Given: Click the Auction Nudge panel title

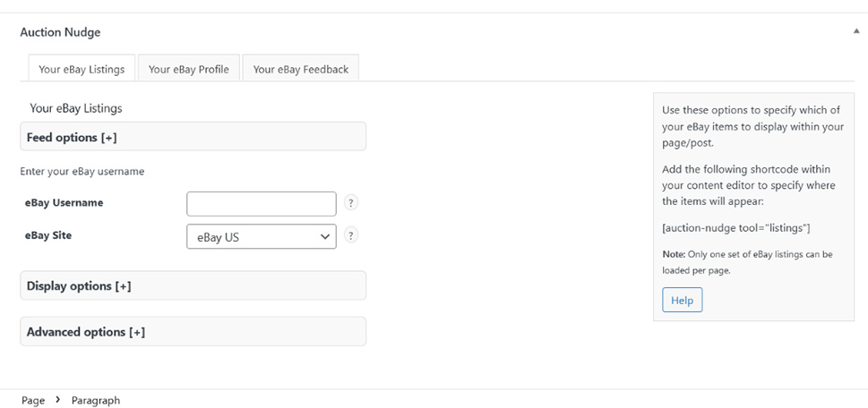Looking at the screenshot, I should pyautogui.click(x=60, y=32).
